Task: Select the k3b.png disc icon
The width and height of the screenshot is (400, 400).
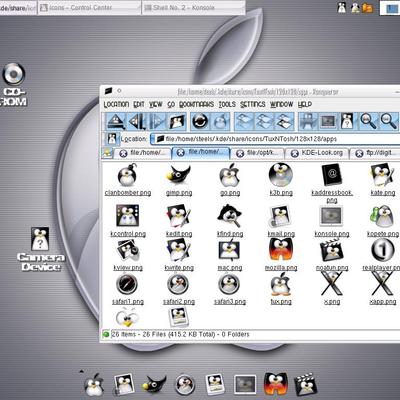Action: point(281,175)
